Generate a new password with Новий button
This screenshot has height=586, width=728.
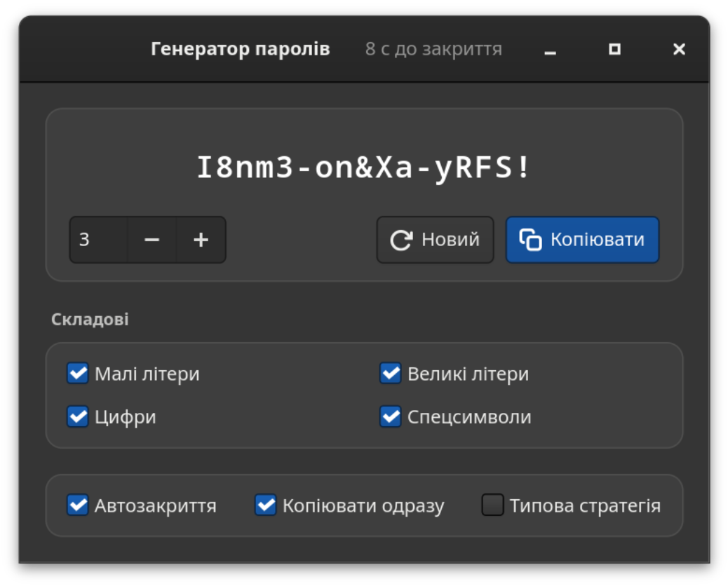pyautogui.click(x=435, y=240)
